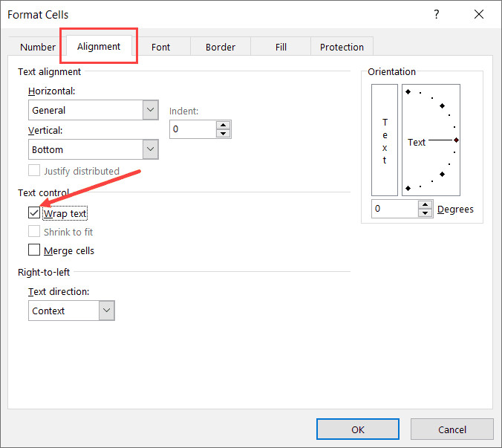Screen dimensions: 502x448
Task: Switch to the Font tab
Action: pyautogui.click(x=160, y=47)
